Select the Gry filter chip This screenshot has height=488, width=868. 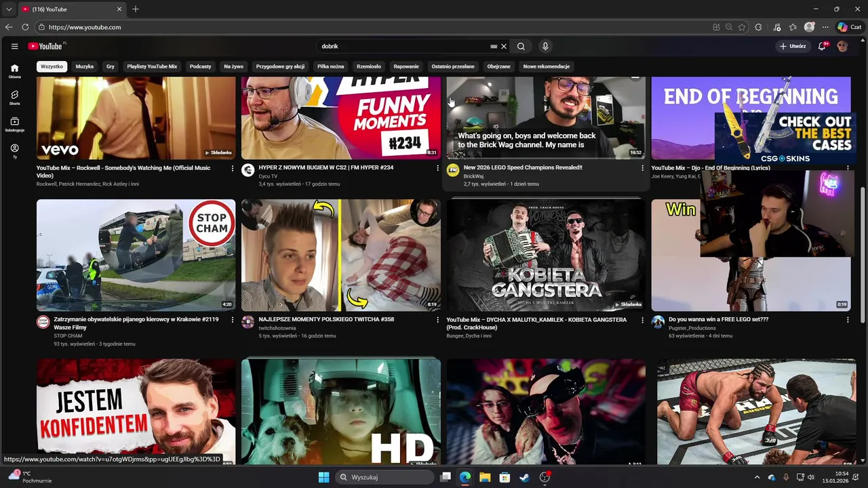(x=111, y=66)
